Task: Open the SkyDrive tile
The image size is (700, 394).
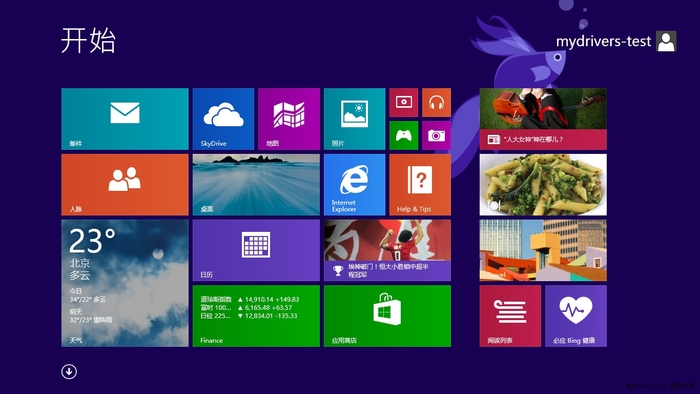Action: (223, 119)
